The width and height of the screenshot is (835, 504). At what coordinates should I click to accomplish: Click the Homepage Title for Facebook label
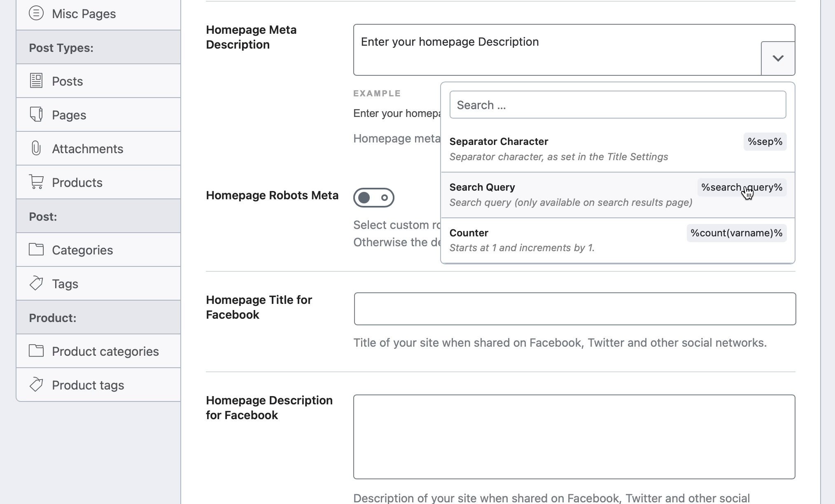coord(259,307)
